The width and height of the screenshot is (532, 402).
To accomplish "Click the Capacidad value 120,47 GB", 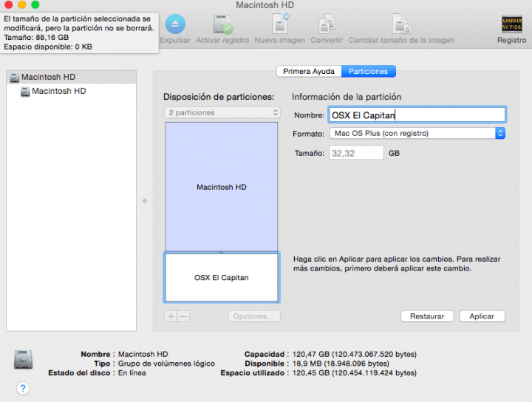I will [x=354, y=354].
